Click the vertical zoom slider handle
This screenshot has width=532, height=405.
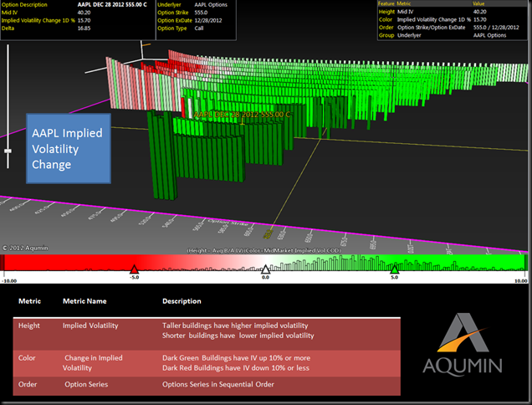(8, 151)
